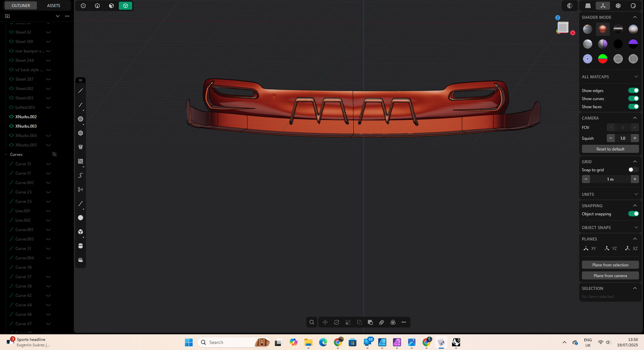Activate the Move tool in bottom toolbar
The image size is (644, 350).
[x=325, y=322]
